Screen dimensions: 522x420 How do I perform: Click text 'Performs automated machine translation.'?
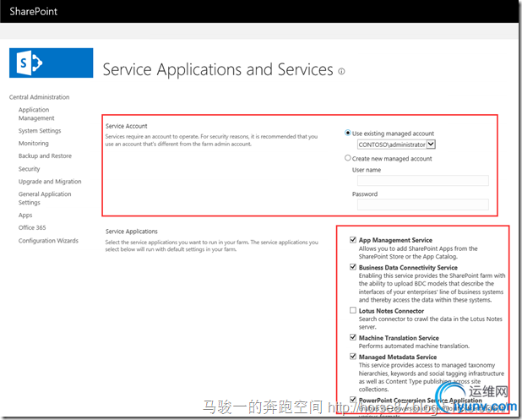[414, 346]
